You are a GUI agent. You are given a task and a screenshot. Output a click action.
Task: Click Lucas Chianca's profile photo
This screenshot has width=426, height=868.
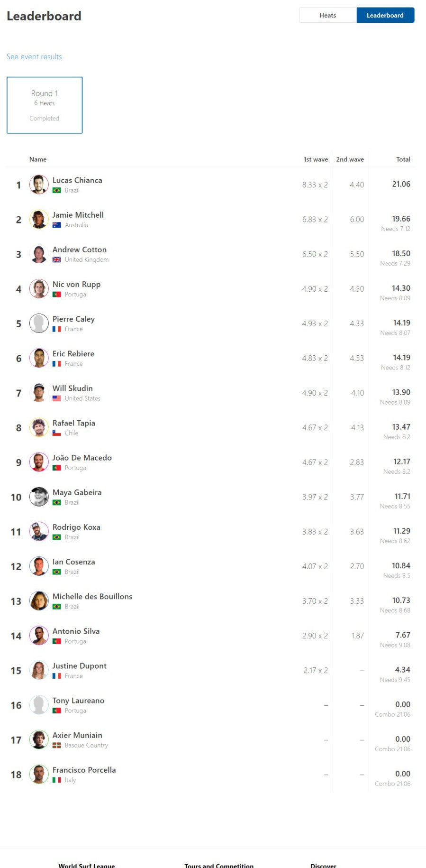click(x=39, y=185)
